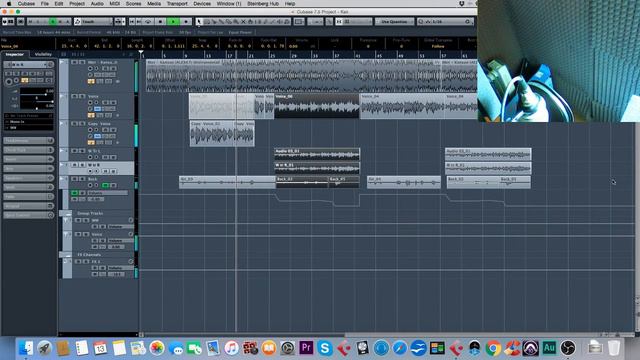Open the Devices menu
Screen dimensions: 640x360
pyautogui.click(x=202, y=3)
